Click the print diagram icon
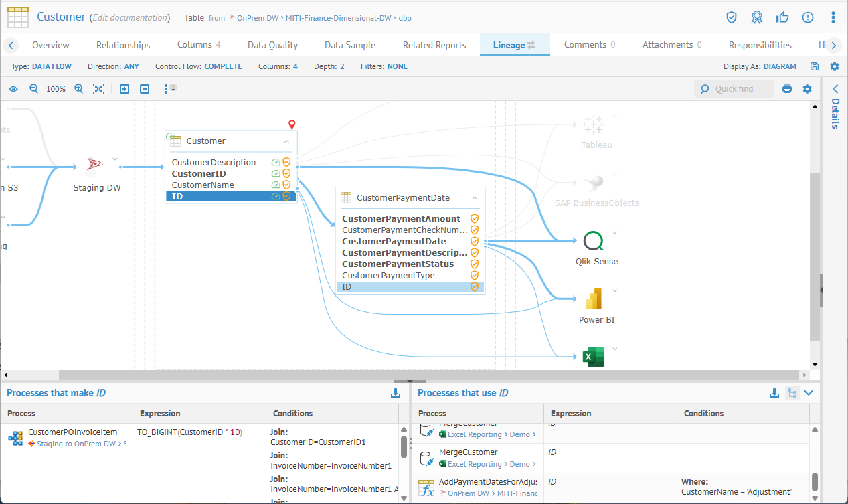Screen dimensions: 848x504 787,89
